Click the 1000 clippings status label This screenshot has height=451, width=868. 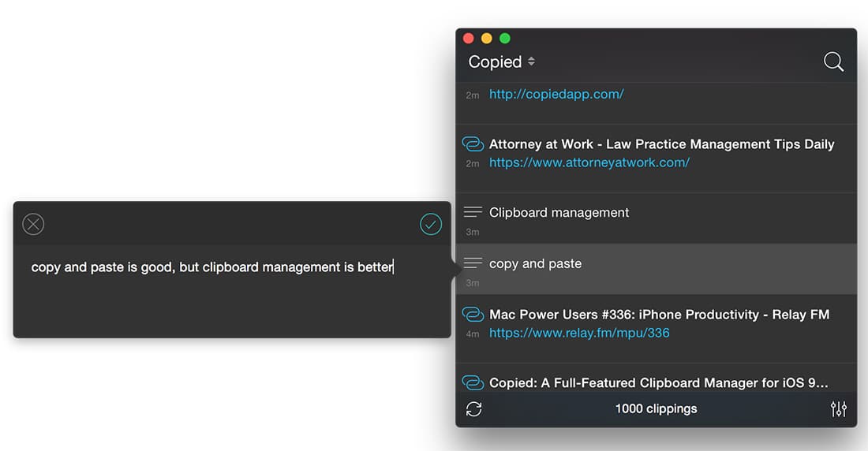(656, 409)
